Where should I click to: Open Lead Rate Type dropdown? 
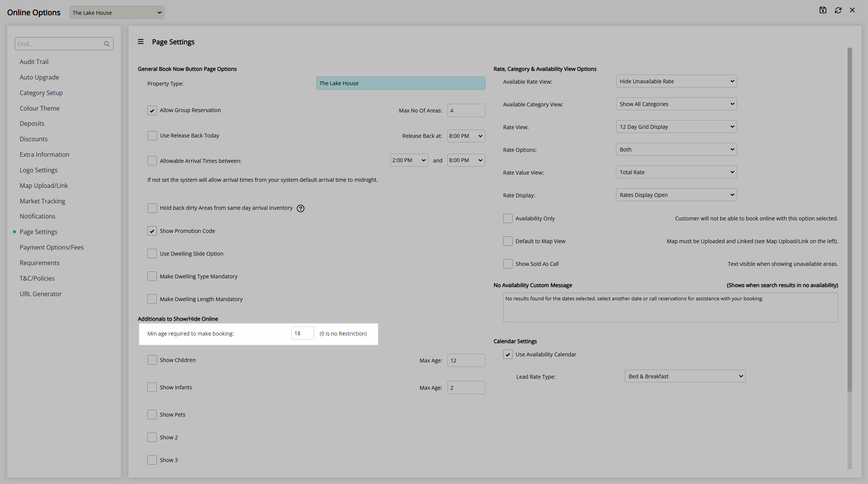pyautogui.click(x=685, y=376)
